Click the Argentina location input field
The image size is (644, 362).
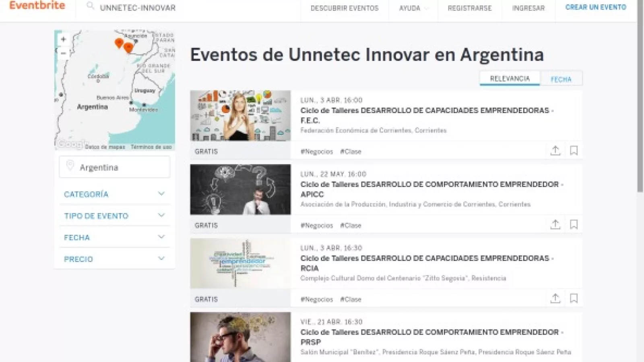click(115, 167)
